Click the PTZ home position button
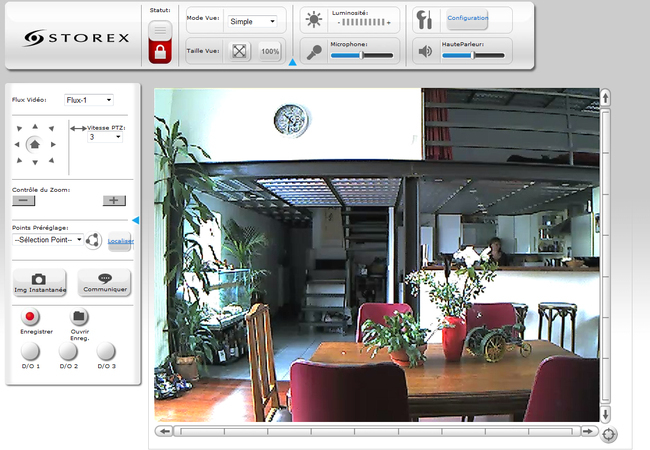The height and width of the screenshot is (450, 650). 34,144
